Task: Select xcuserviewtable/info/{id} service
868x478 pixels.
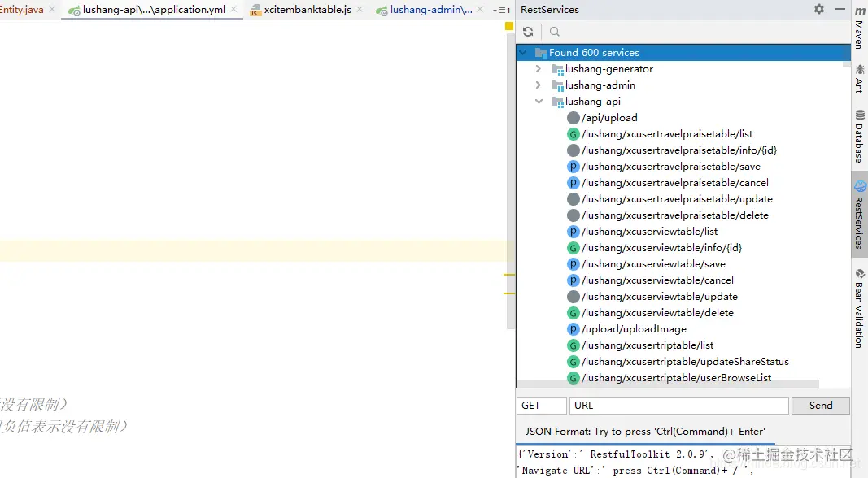Action: (x=661, y=248)
